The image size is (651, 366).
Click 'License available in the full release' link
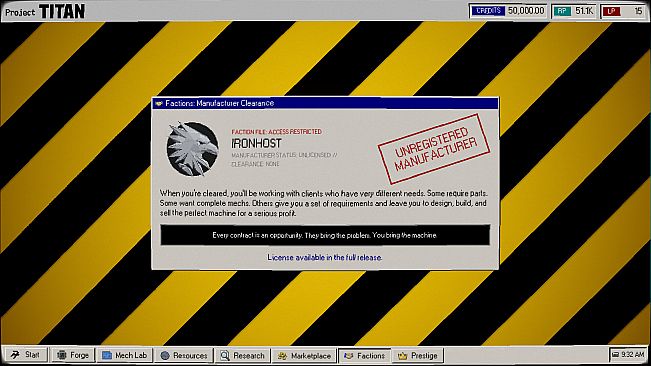(x=325, y=257)
